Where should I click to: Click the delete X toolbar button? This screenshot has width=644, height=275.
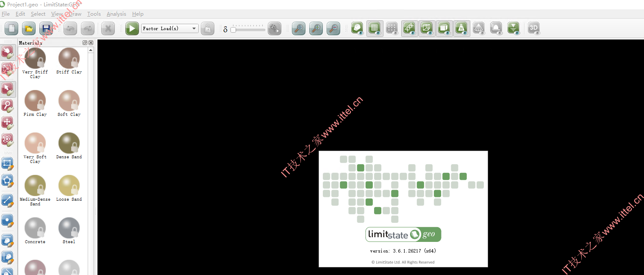(108, 28)
